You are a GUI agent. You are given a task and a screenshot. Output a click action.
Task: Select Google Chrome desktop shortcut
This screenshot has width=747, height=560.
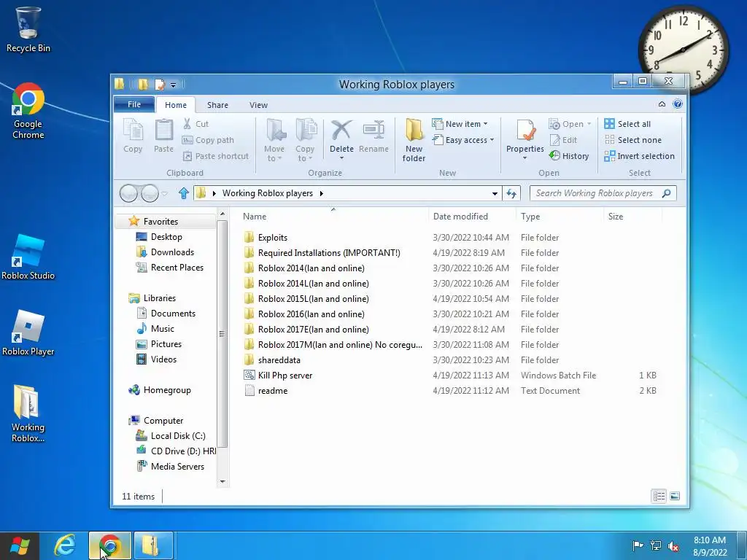[x=28, y=112]
